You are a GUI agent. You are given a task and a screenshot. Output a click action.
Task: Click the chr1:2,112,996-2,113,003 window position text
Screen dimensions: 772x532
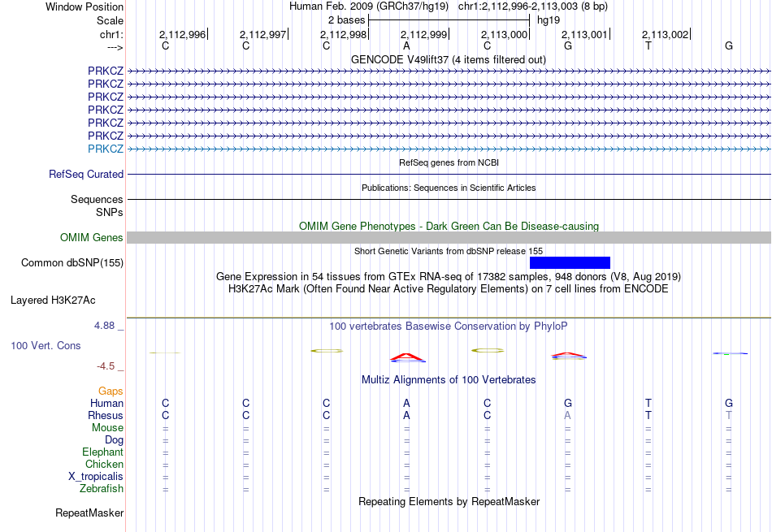pyautogui.click(x=533, y=6)
